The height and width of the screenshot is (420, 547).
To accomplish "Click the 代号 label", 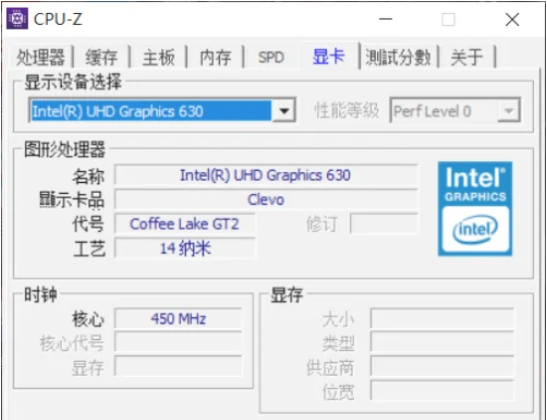I will [88, 224].
